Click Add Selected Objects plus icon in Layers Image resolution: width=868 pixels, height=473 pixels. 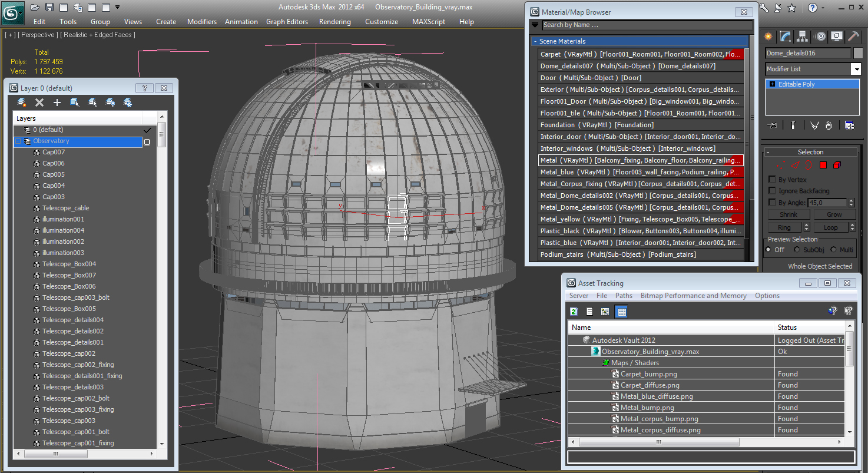tap(57, 102)
